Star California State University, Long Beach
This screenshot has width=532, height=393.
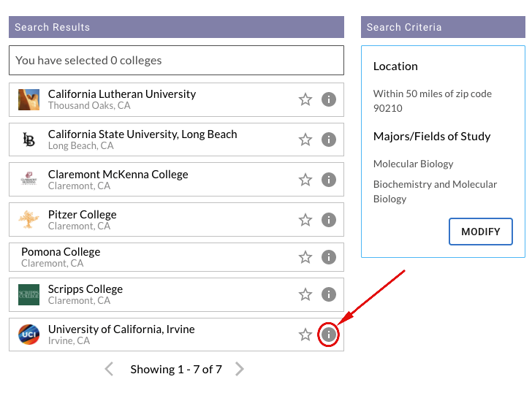pyautogui.click(x=305, y=140)
